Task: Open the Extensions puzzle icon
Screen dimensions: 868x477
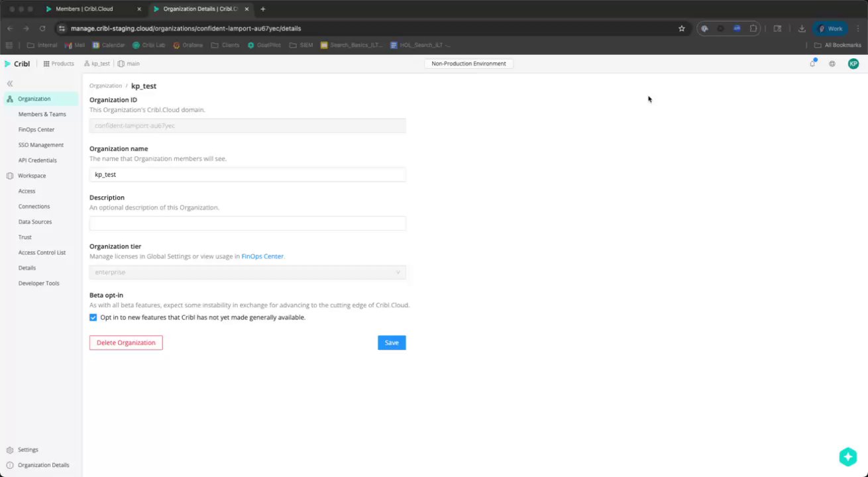Action: (x=753, y=28)
